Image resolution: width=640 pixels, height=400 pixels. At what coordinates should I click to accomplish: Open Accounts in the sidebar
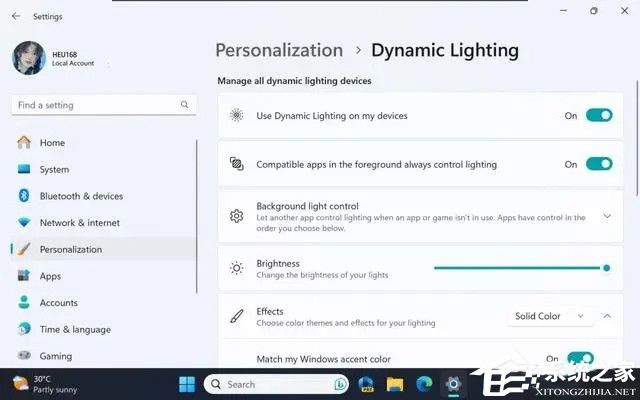click(104, 303)
